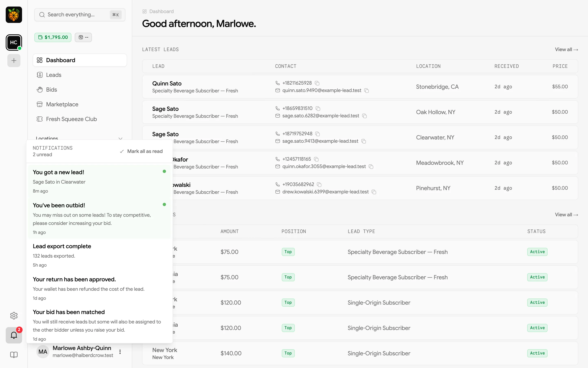Open the 'You got a new lead!' notification
This screenshot has height=368, width=588.
[x=99, y=181]
